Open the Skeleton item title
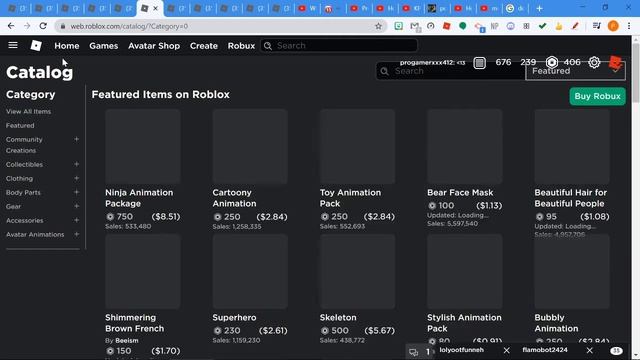640x360 pixels. (338, 318)
